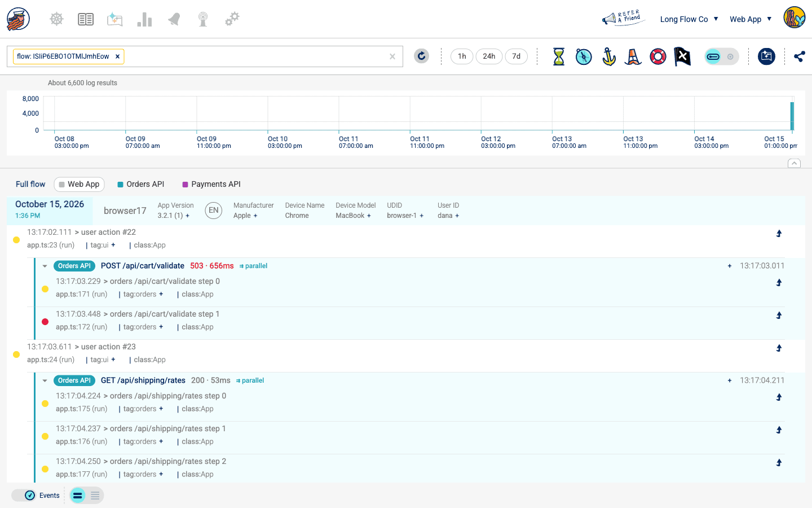Select the 1h time range
The height and width of the screenshot is (508, 812).
coord(462,56)
